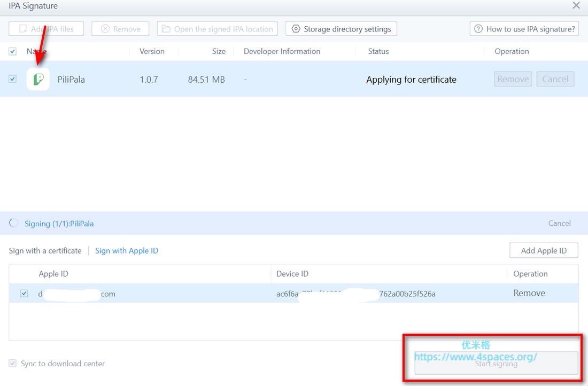Uncheck the PiliPala row checkbox
Image resolution: width=588 pixels, height=386 pixels.
(x=12, y=80)
